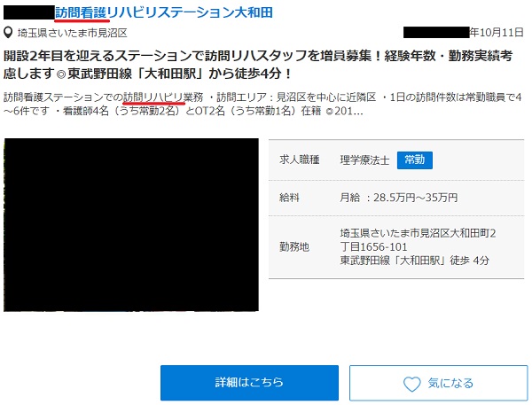
Task: Click the 給料 row label
Action: [289, 198]
